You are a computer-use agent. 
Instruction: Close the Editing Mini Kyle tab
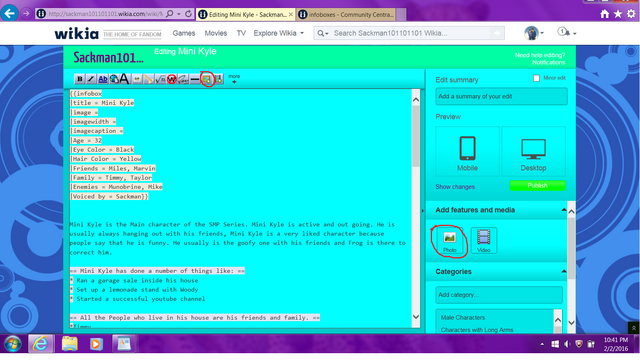pyautogui.click(x=291, y=14)
